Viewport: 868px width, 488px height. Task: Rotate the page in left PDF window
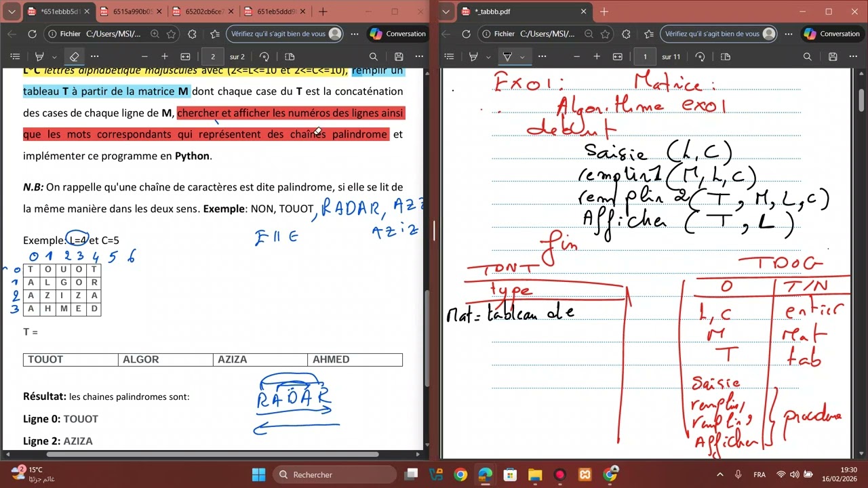[264, 57]
